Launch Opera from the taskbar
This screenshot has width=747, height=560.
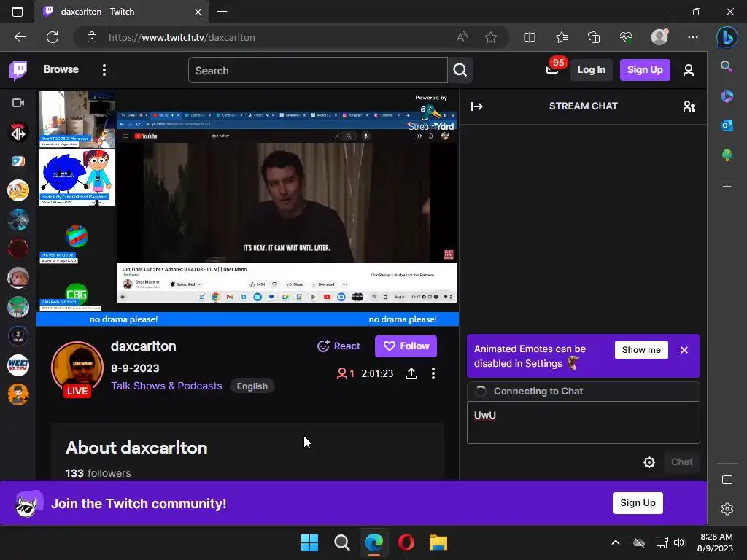pyautogui.click(x=406, y=542)
